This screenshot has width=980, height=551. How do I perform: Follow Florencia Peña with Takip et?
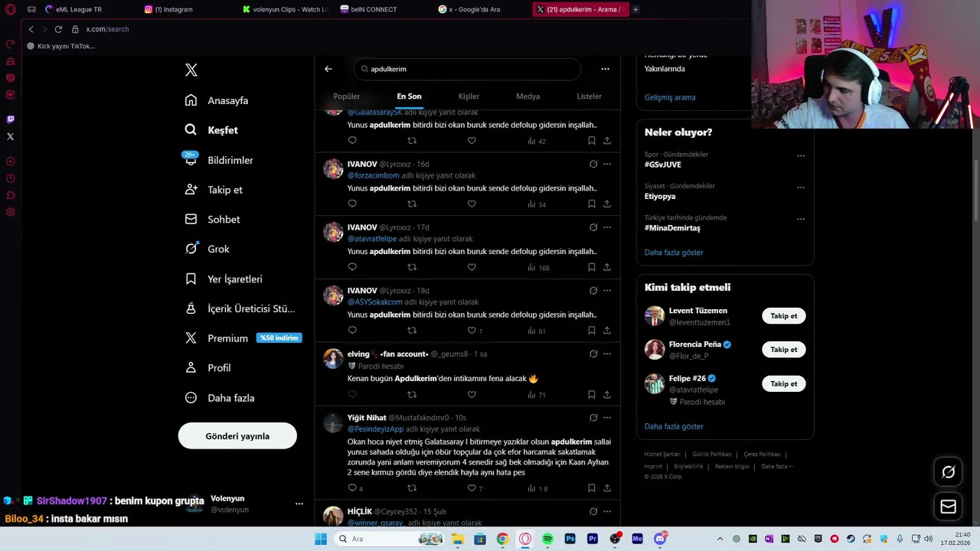[783, 350]
